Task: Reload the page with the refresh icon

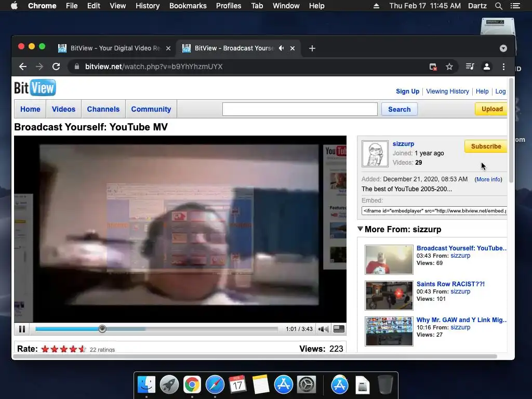Action: pyautogui.click(x=56, y=66)
